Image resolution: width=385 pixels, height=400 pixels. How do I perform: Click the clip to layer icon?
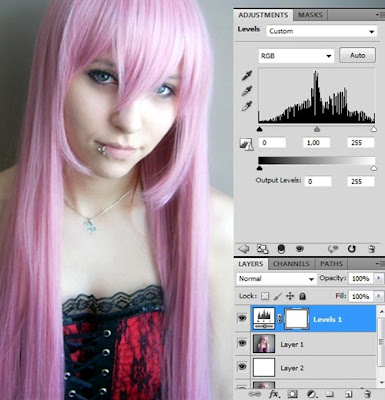click(281, 249)
